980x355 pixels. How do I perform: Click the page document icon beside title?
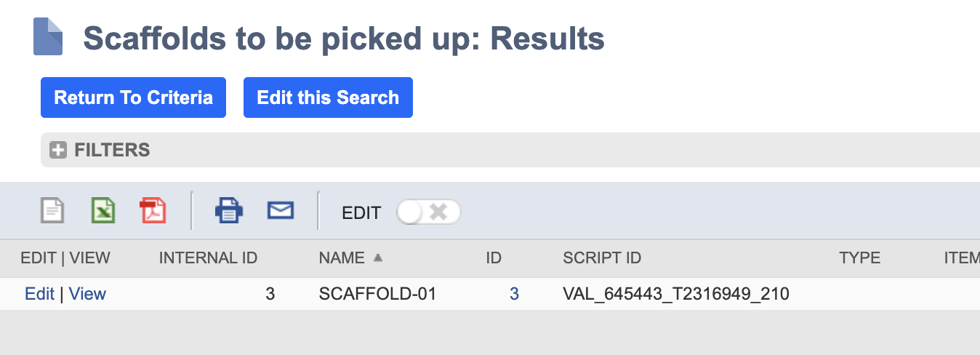click(x=48, y=37)
